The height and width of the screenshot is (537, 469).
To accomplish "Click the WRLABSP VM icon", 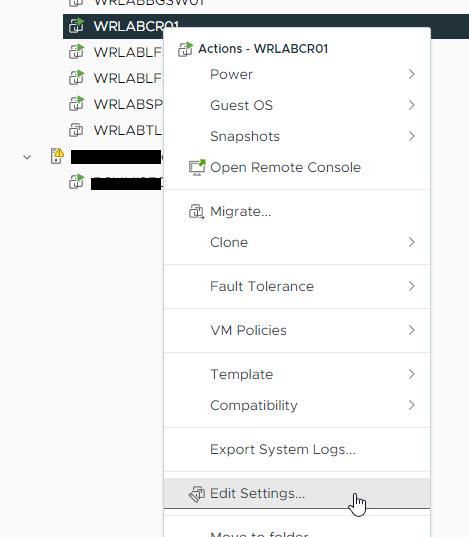I will click(x=76, y=104).
